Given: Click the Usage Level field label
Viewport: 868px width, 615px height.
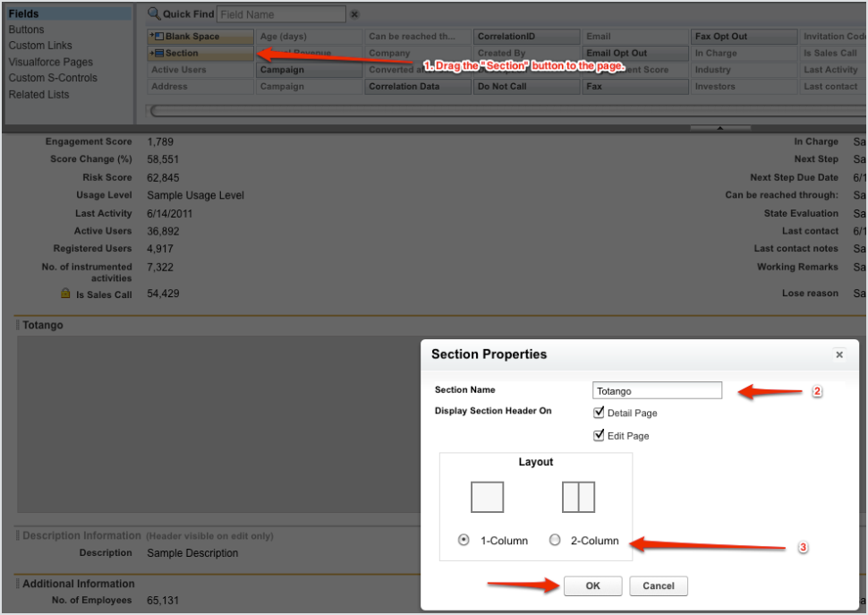Looking at the screenshot, I should pos(104,195).
